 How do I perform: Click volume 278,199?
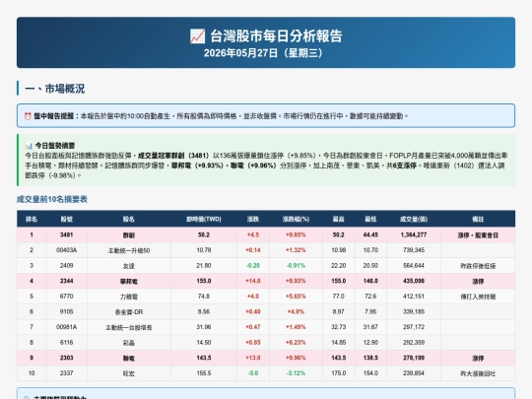414,358
